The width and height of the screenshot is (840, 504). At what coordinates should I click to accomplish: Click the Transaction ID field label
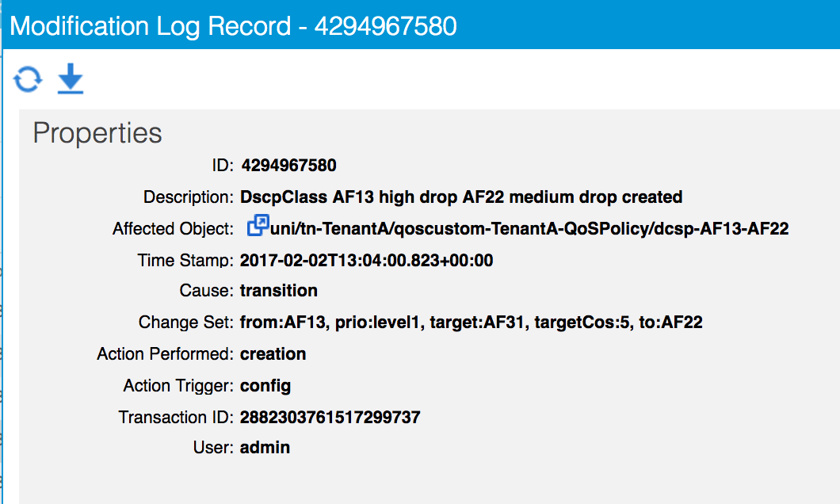[x=176, y=418]
